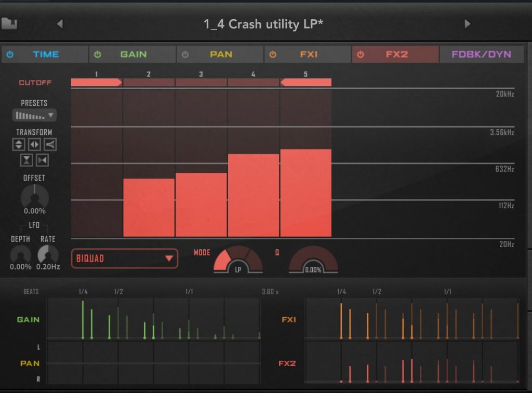
Task: Go to the previous preset arrow
Action: [x=60, y=24]
